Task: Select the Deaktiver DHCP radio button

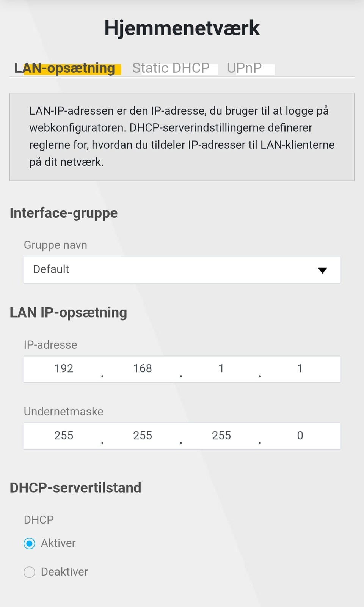Action: coord(30,572)
